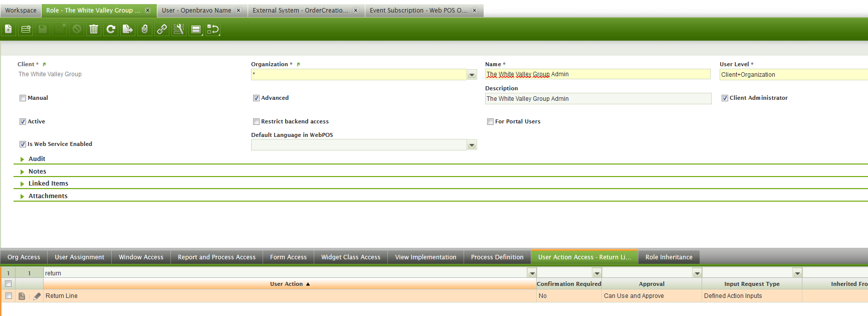Open the User Assignment subtab
The height and width of the screenshot is (316, 868).
pyautogui.click(x=79, y=257)
